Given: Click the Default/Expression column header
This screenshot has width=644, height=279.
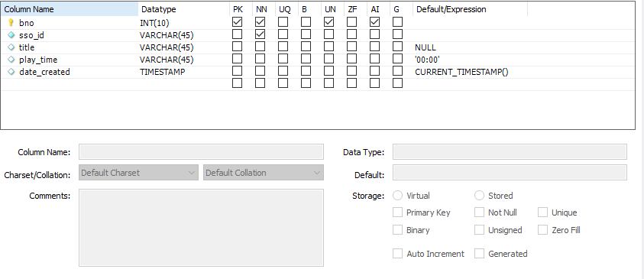Looking at the screenshot, I should [471, 9].
